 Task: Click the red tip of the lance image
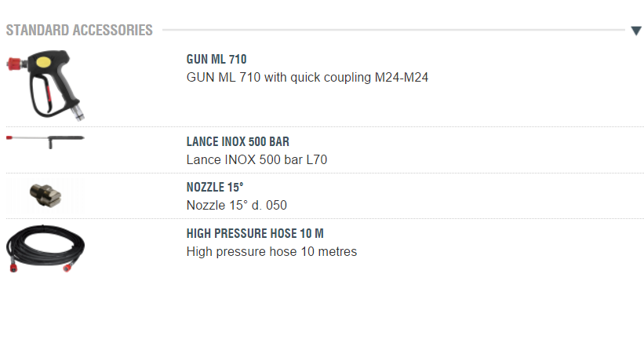click(x=9, y=137)
